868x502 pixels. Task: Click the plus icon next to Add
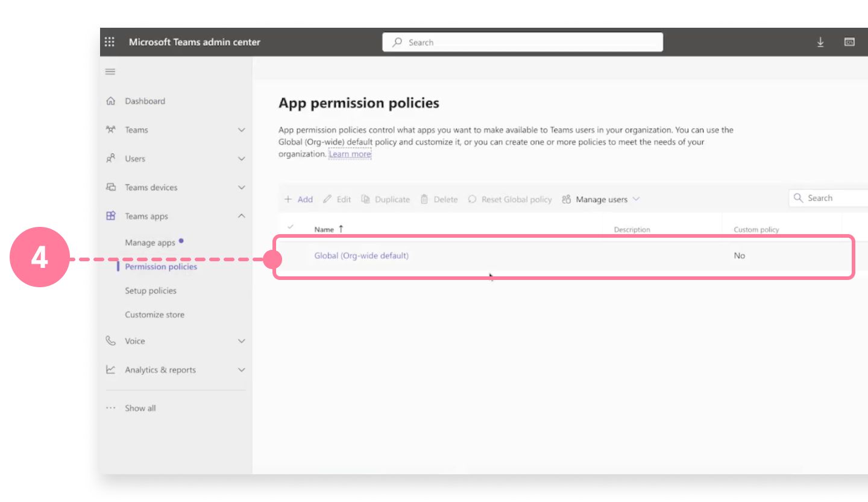pos(288,199)
